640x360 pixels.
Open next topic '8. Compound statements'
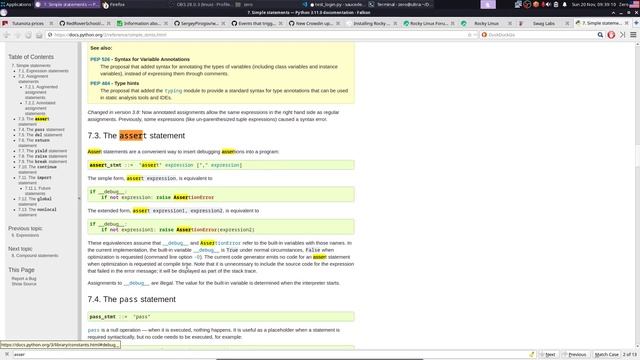(x=35, y=256)
